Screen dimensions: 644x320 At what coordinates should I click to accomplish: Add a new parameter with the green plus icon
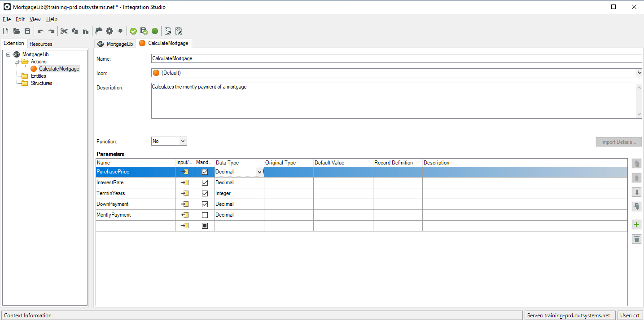[x=636, y=224]
